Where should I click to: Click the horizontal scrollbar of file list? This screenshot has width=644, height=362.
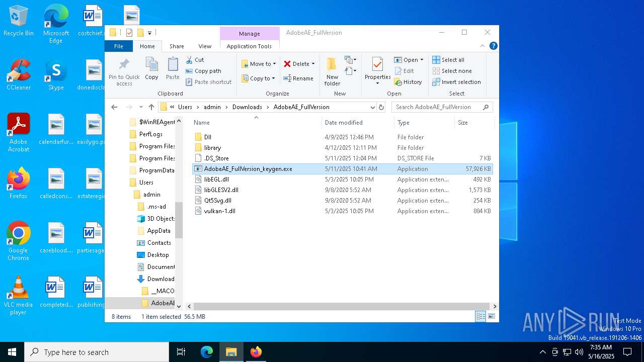342,306
